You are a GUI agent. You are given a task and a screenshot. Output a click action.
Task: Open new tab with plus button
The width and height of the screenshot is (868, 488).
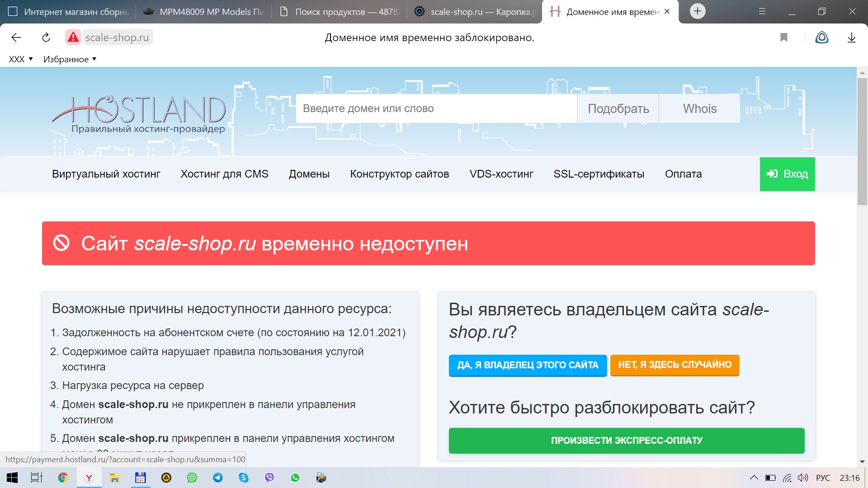[x=697, y=11]
